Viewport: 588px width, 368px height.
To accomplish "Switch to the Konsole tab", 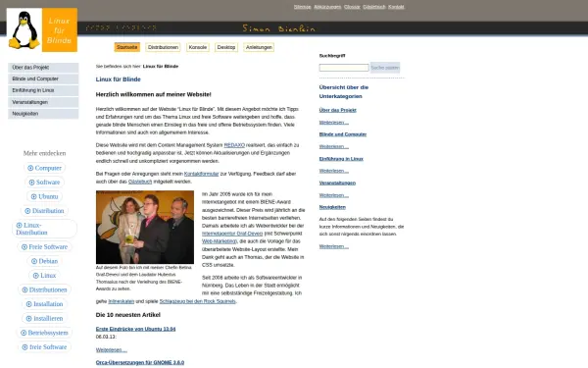I will coord(198,47).
